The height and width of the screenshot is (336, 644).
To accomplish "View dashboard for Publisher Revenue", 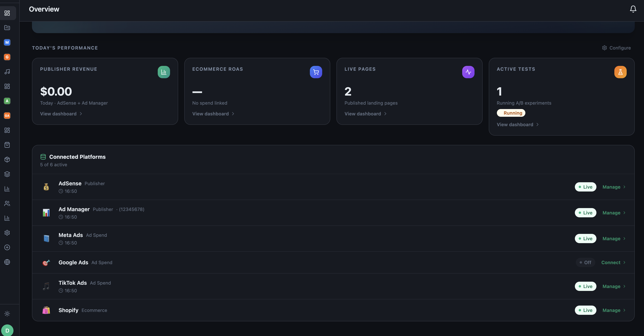I will click(61, 114).
